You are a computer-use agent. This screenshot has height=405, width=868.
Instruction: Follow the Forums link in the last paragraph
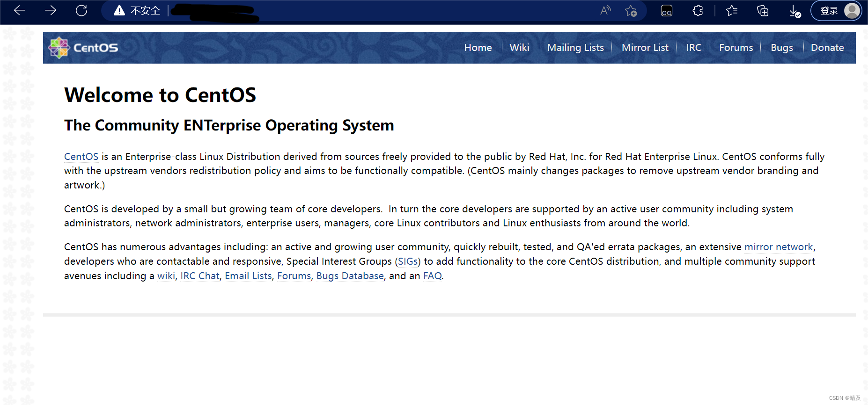294,276
